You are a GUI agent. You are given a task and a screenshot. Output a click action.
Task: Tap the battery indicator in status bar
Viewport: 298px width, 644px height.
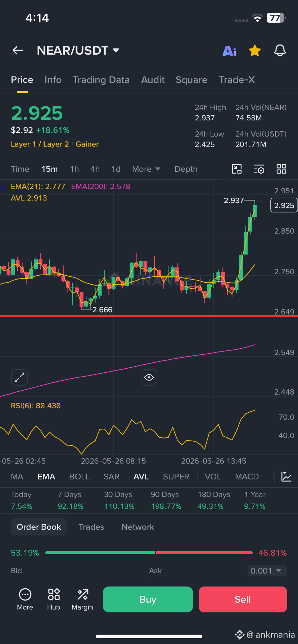[276, 18]
